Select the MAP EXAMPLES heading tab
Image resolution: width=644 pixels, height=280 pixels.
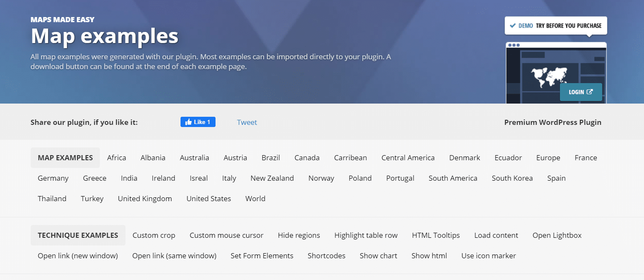click(65, 158)
